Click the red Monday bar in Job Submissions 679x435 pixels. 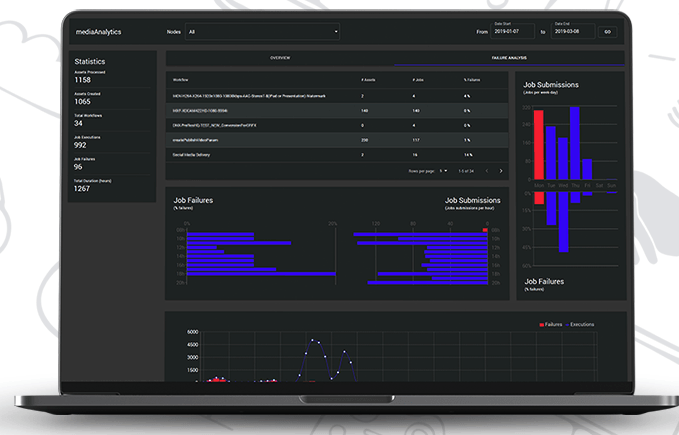point(538,145)
